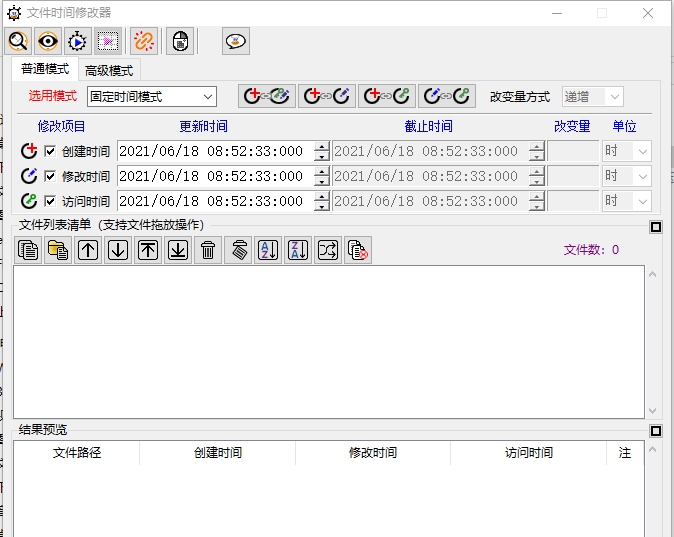Click the 修改时间 update time spinner

[x=322, y=176]
